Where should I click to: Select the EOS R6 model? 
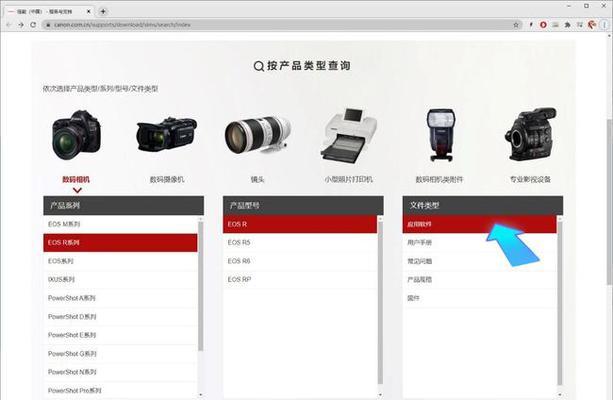(x=300, y=261)
